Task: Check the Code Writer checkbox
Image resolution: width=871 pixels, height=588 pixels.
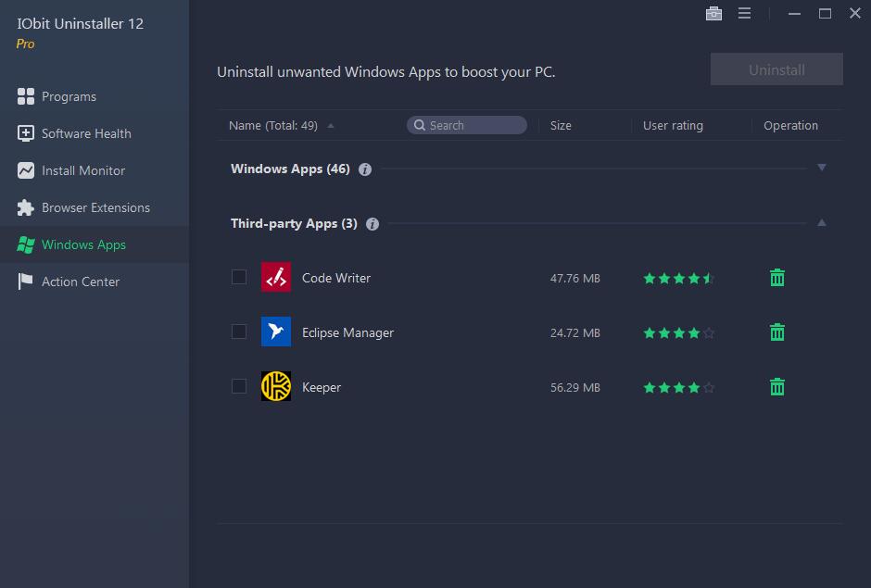Action: [239, 277]
